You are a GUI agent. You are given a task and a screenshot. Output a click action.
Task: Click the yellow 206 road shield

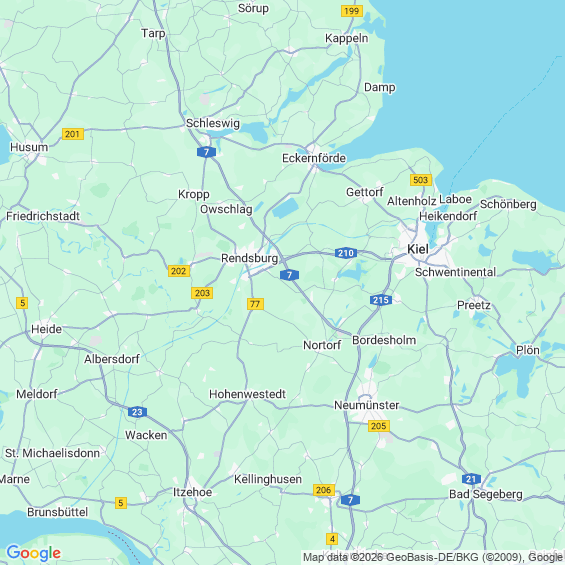[x=324, y=490]
